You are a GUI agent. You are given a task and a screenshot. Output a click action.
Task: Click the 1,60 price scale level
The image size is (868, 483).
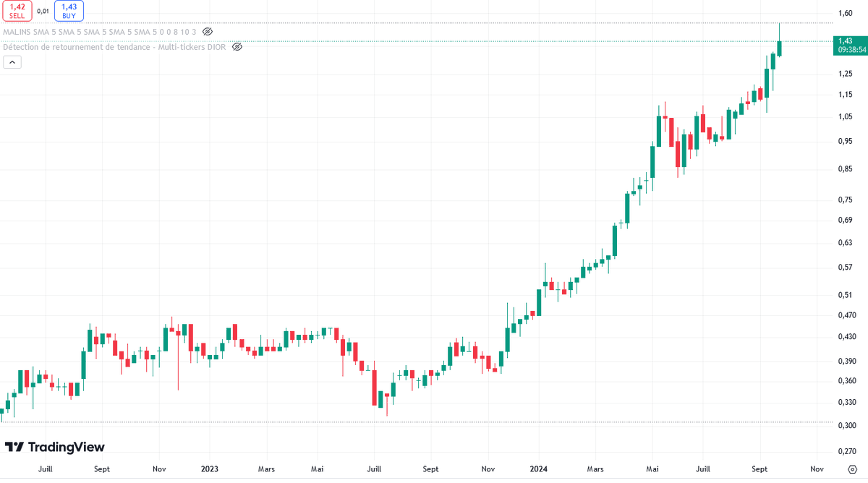coord(844,13)
